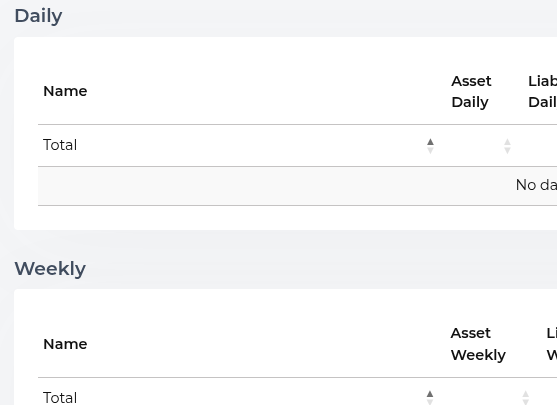Click the Asset Weekly column header
The height and width of the screenshot is (405, 557).
(x=478, y=344)
